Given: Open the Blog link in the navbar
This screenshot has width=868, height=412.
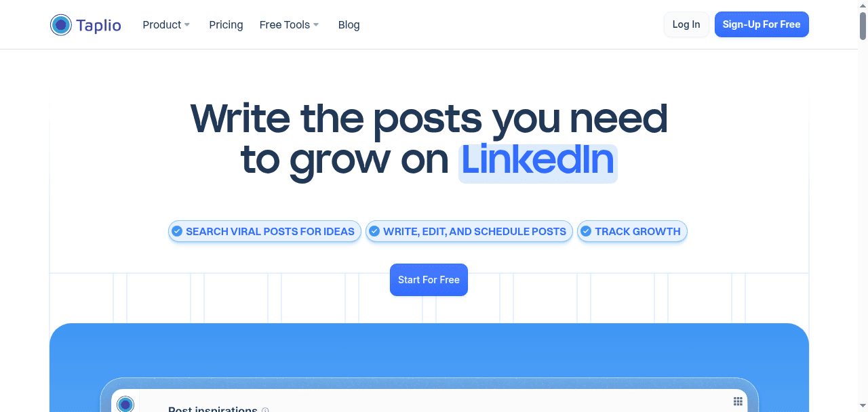Looking at the screenshot, I should 349,24.
